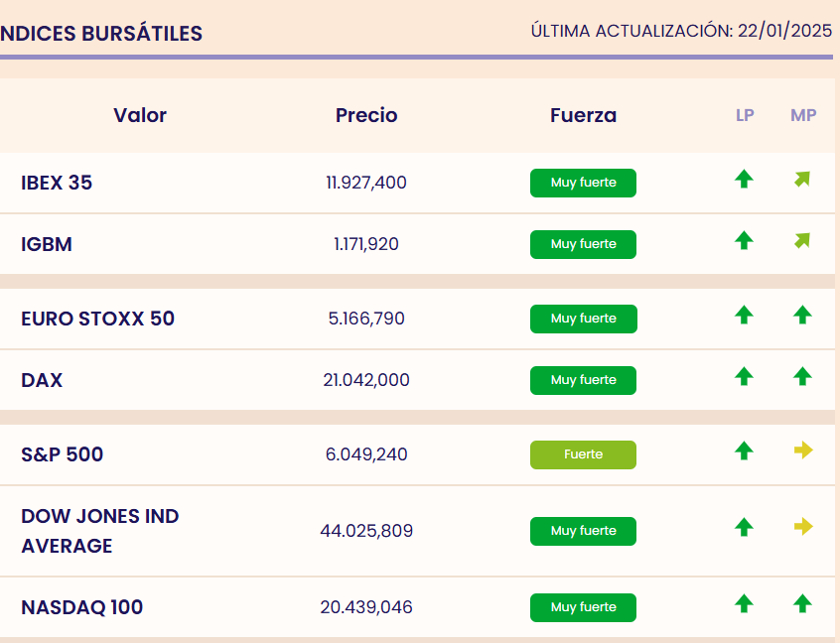Open the EURO STOXX 50 link
Viewport: 840px width, 643px height.
97,319
